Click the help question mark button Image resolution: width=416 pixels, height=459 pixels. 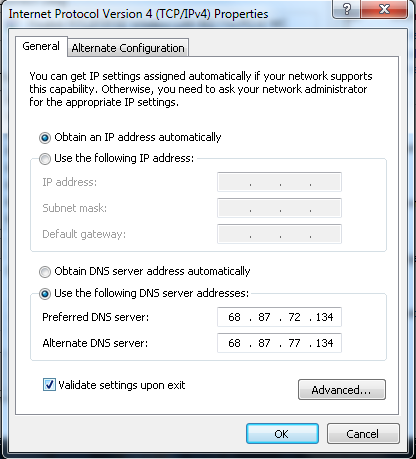click(346, 9)
